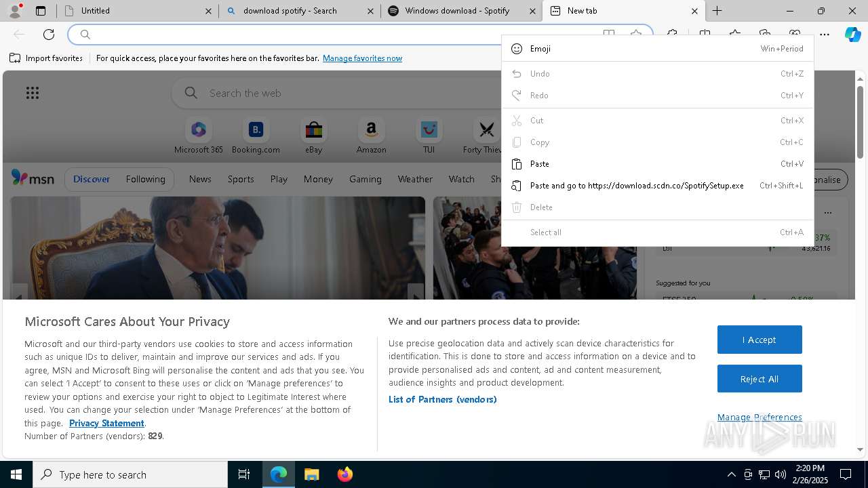The image size is (868, 488).
Task: Close the Windows download - Spotify tab
Action: coord(532,11)
